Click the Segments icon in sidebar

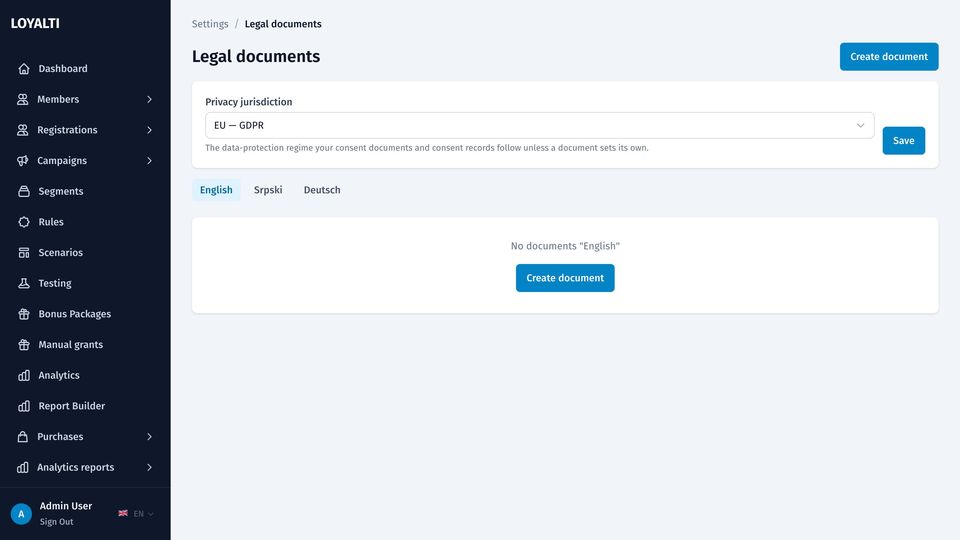pos(24,191)
